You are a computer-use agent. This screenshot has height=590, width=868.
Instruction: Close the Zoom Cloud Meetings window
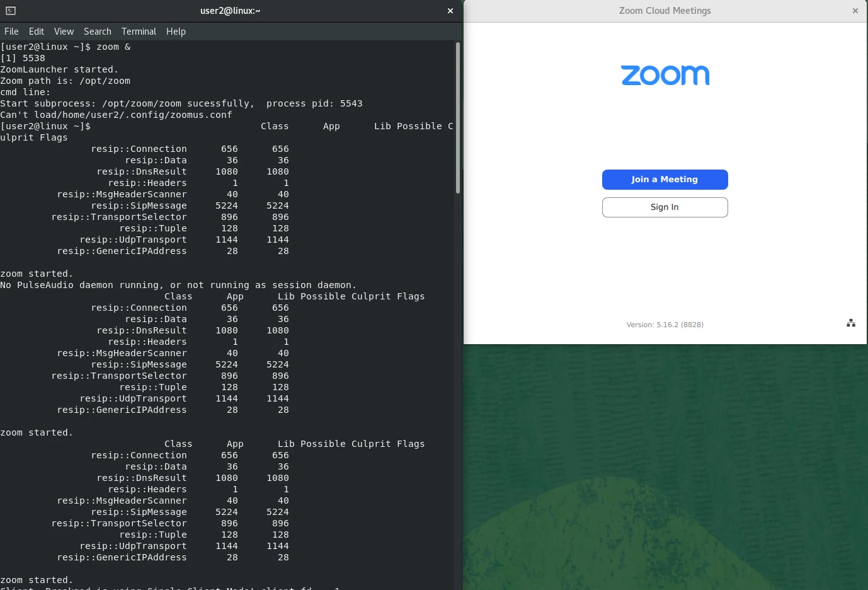855,11
